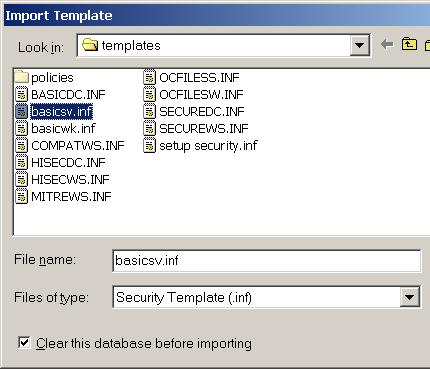Toggle Clear this database before importing checkbox
This screenshot has width=430, height=369.
[x=24, y=343]
